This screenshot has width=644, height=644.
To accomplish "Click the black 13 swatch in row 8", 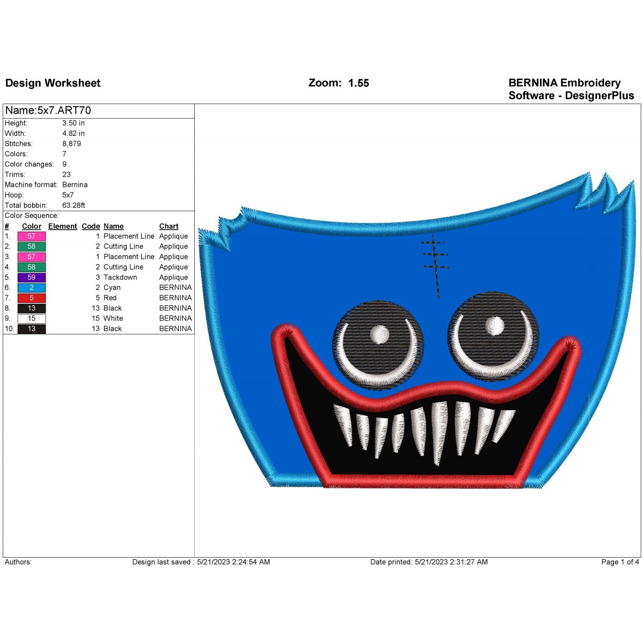I will tap(32, 308).
